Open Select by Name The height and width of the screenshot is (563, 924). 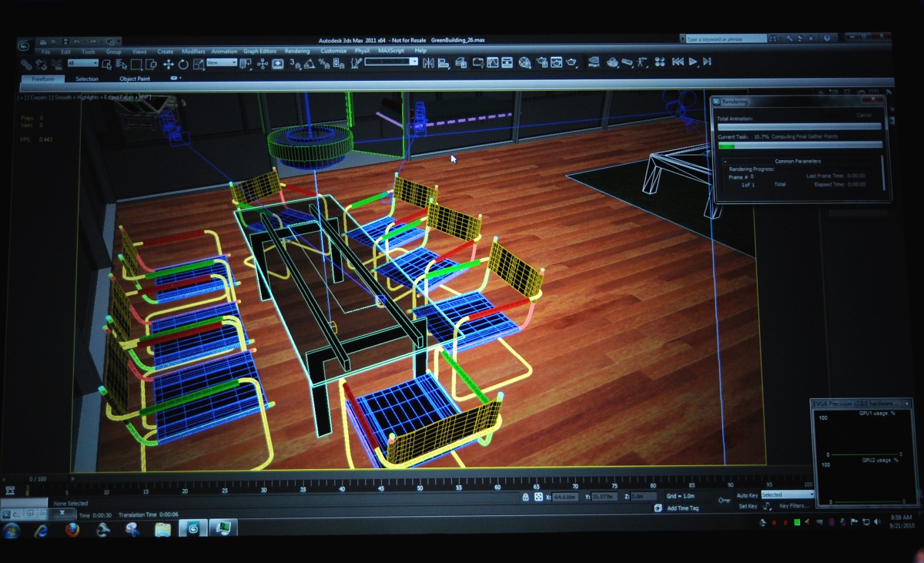122,63
